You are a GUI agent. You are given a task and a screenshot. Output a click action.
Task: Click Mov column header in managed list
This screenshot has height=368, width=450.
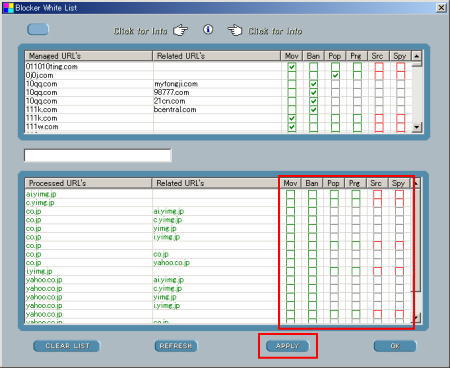click(x=292, y=56)
